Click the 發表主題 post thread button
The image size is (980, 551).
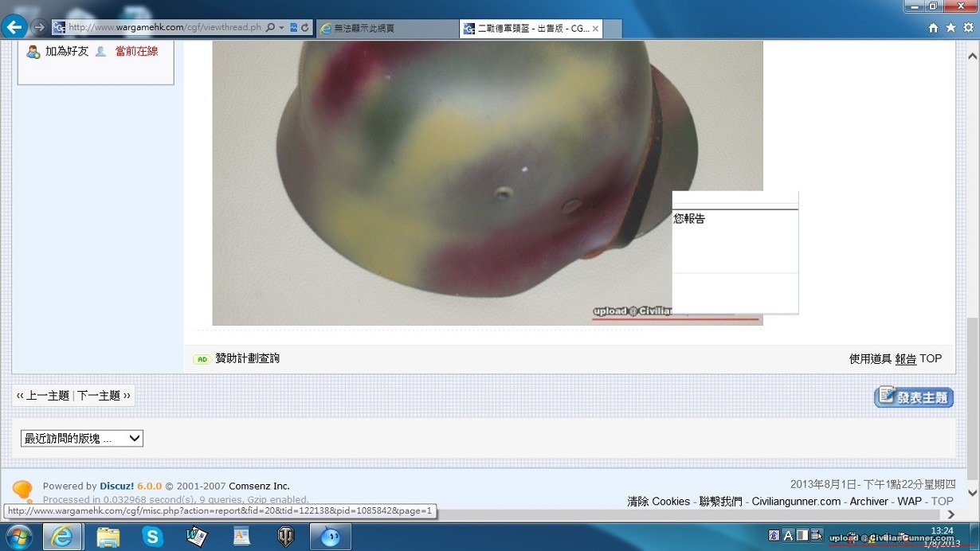coord(914,397)
